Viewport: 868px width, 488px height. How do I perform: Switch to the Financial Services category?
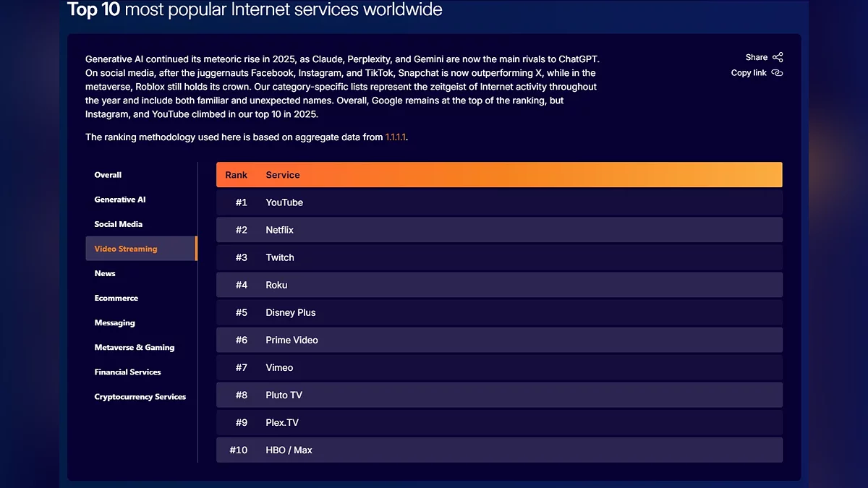coord(127,372)
